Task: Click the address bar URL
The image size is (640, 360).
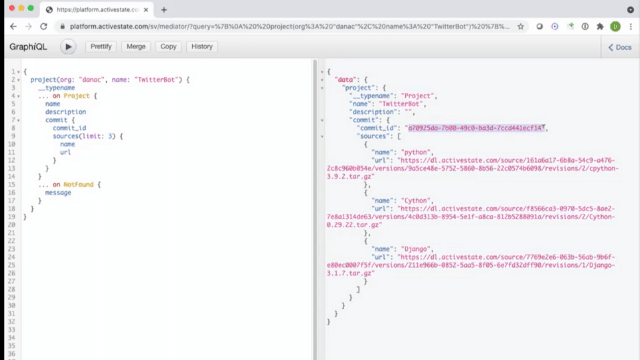Action: coord(289,27)
